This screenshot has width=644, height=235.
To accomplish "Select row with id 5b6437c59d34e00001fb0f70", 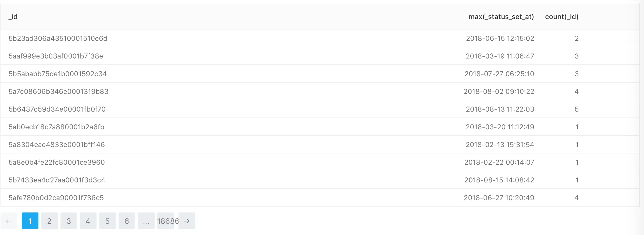I will [x=57, y=109].
